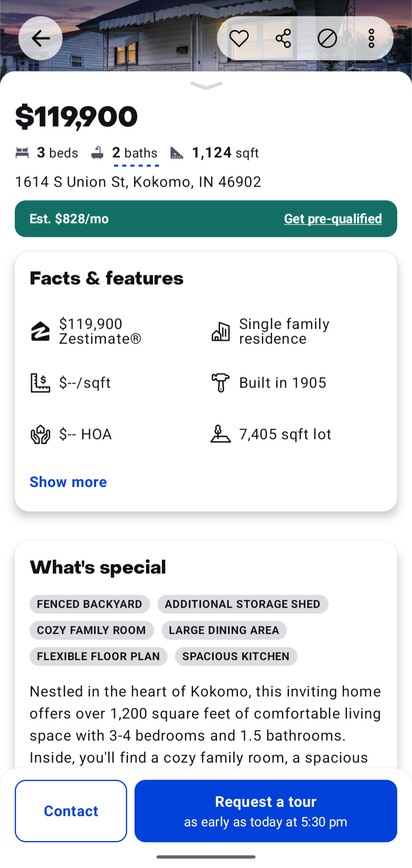Collapse sheet using chevron handle
The width and height of the screenshot is (412, 868).
(206, 85)
